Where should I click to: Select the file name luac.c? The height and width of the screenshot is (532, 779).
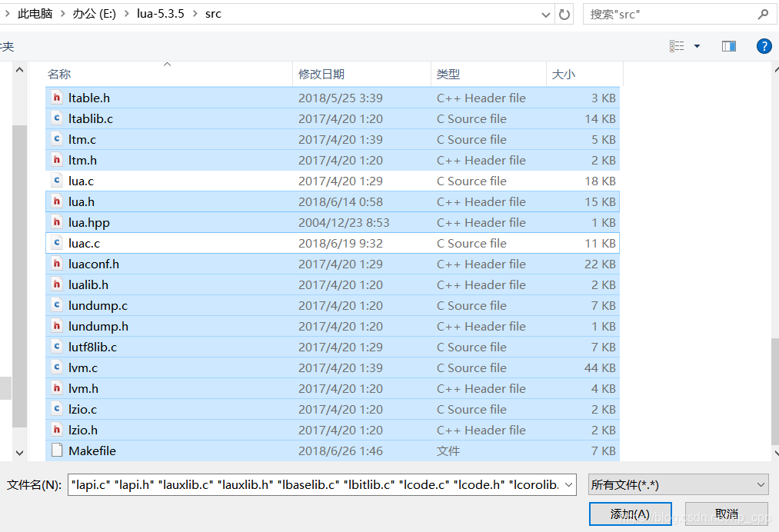pyautogui.click(x=84, y=244)
